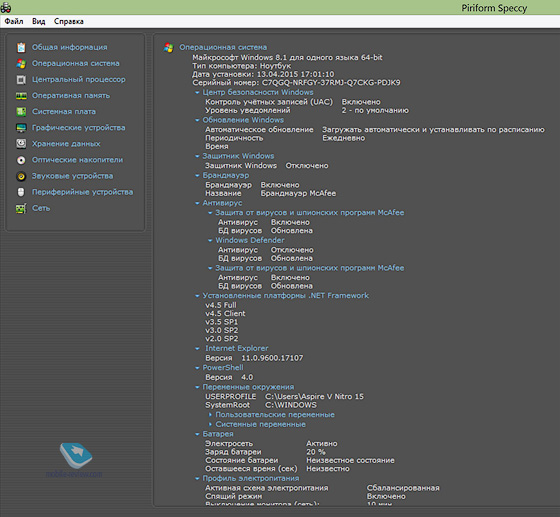Click the Заряд батареи 20 % row
560x517 pixels.
(265, 452)
